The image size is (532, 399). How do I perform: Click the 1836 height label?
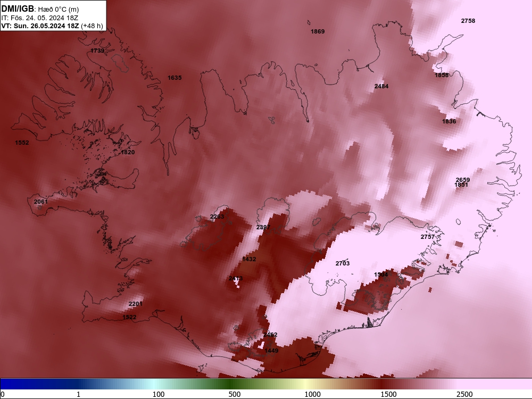coord(449,121)
